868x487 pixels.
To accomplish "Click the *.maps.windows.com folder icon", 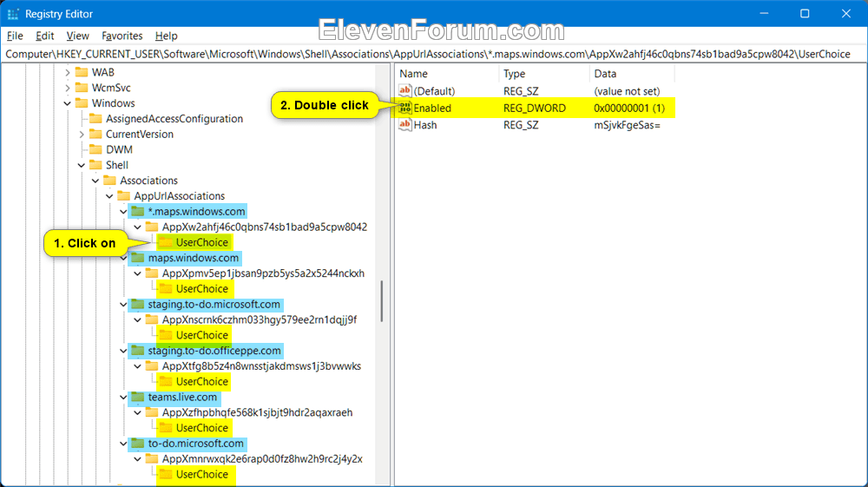I will tap(138, 212).
